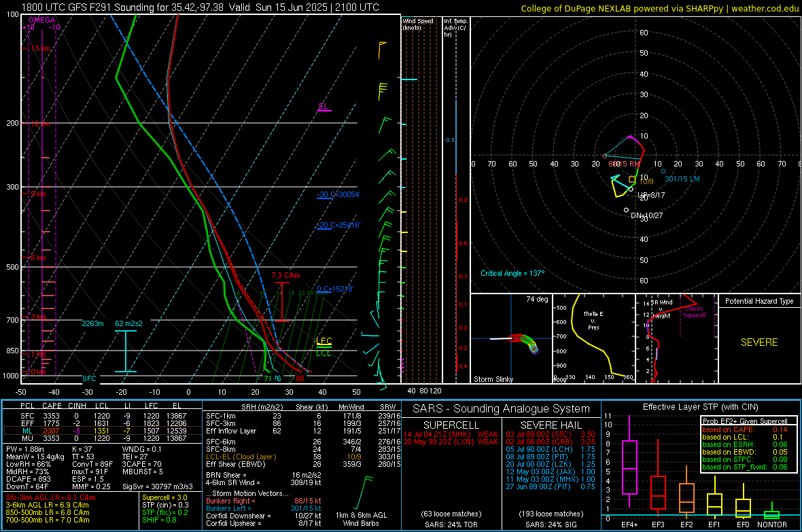Select the 9 km height marker
The width and height of the screenshot is (802, 532).
pos(38,194)
